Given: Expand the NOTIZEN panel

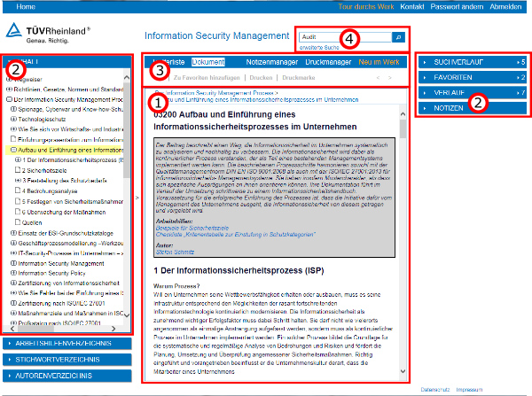Looking at the screenshot, I should point(473,108).
